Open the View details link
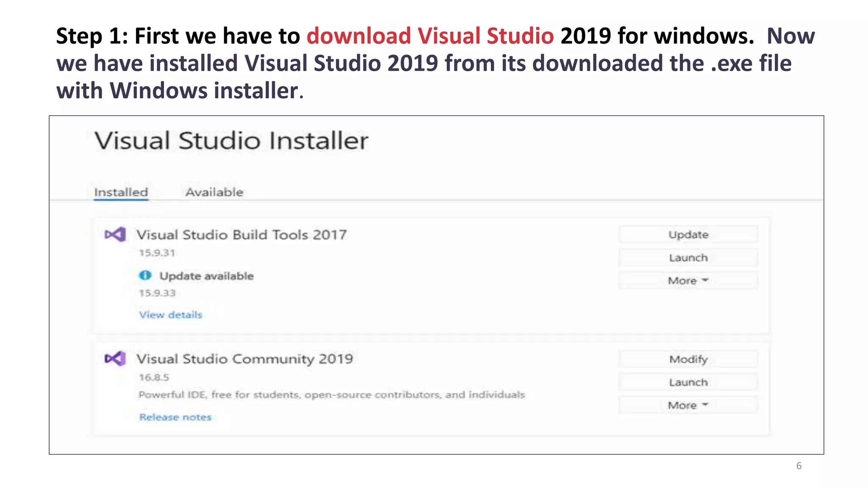This screenshot has height=488, width=868. [x=171, y=315]
